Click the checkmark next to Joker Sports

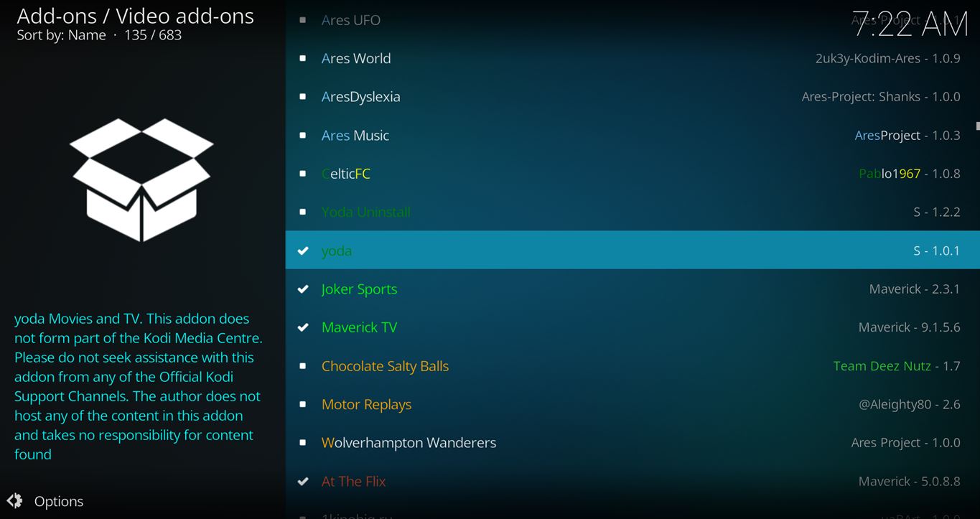point(303,289)
